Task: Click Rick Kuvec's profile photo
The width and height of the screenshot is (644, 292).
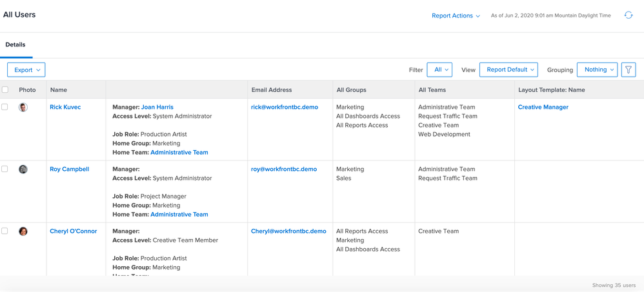Action: coord(23,108)
